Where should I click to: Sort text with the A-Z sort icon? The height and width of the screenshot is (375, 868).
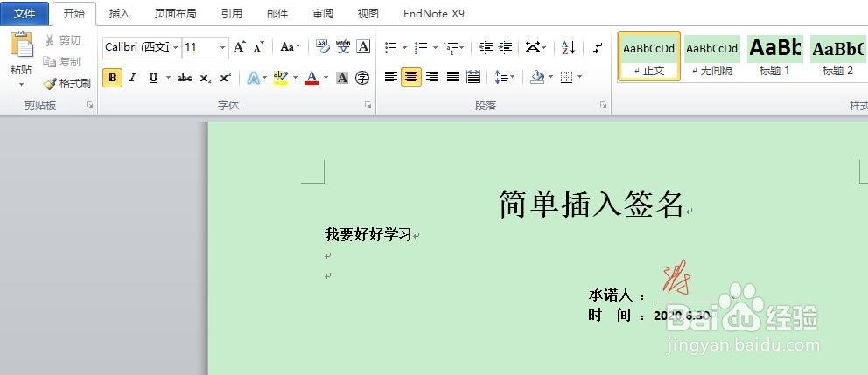(569, 47)
